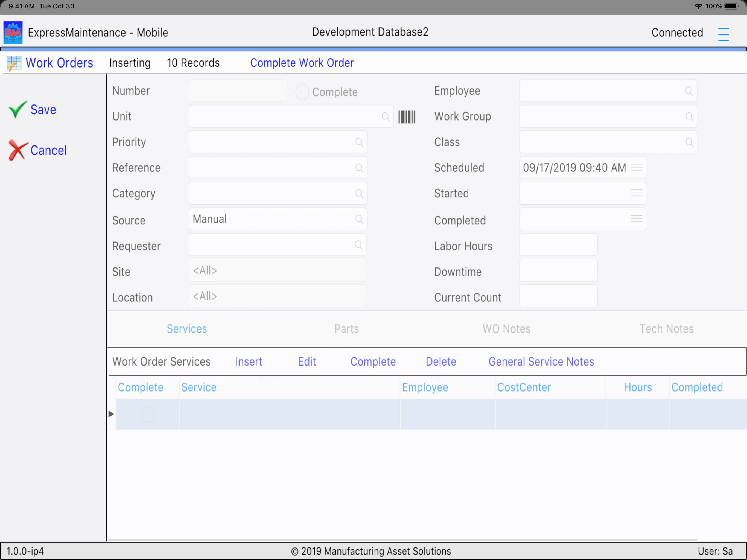747x560 pixels.
Task: Click the Work Orders heading link
Action: [x=59, y=63]
